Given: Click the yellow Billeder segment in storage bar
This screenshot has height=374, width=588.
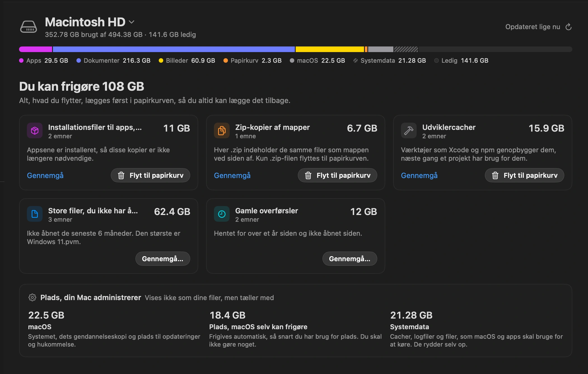Looking at the screenshot, I should [330, 49].
